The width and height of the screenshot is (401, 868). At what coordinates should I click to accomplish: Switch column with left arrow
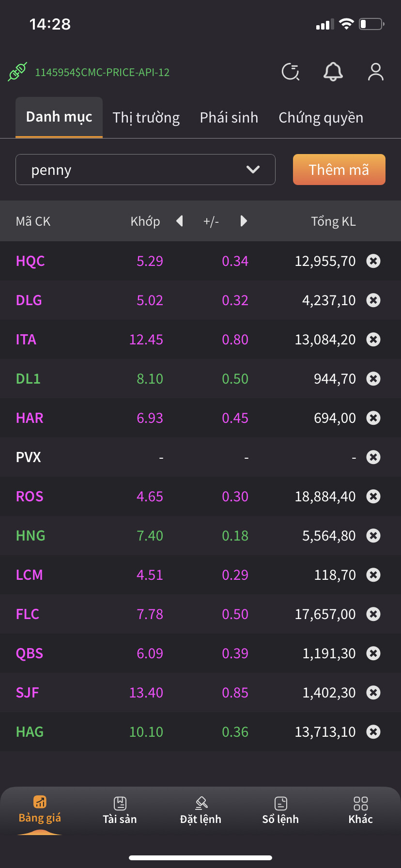click(180, 221)
